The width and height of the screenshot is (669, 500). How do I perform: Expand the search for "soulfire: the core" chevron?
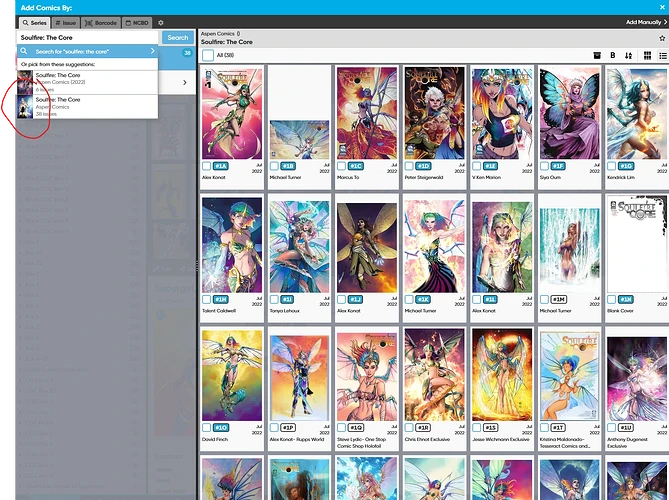click(152, 51)
